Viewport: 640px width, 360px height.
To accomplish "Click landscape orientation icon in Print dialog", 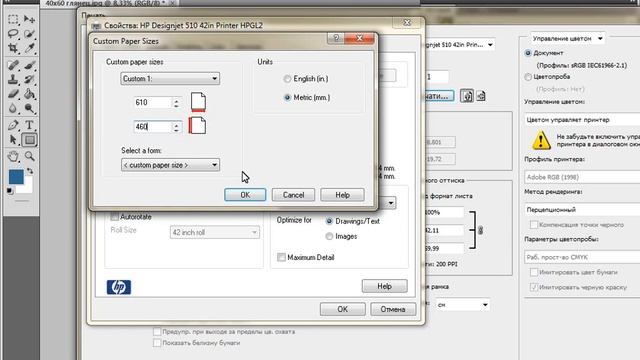I will point(481,96).
